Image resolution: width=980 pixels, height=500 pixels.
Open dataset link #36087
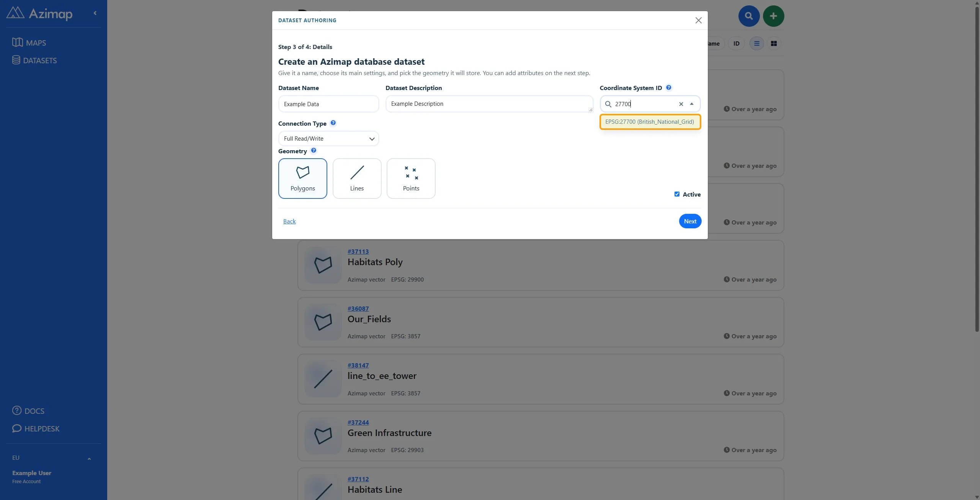[x=358, y=309]
